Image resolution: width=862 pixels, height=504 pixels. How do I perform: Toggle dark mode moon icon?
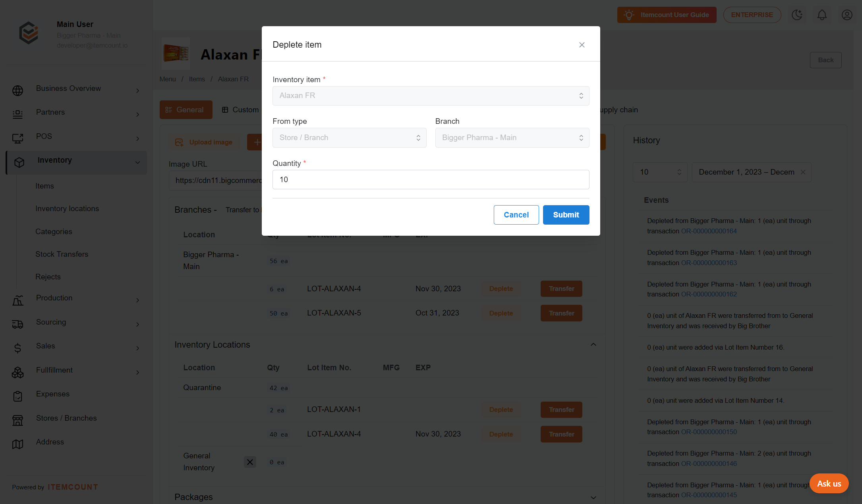[x=797, y=15]
